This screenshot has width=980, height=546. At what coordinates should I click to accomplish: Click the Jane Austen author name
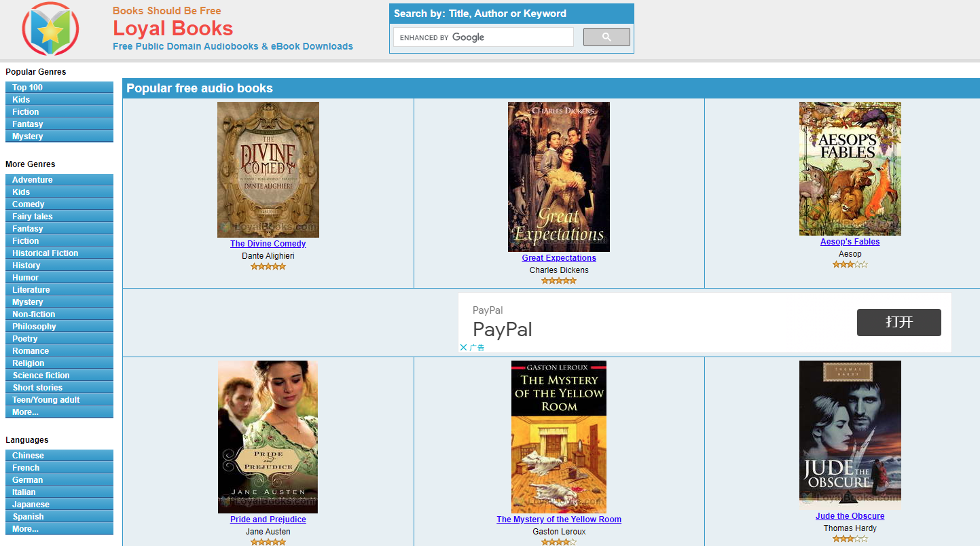(x=268, y=532)
